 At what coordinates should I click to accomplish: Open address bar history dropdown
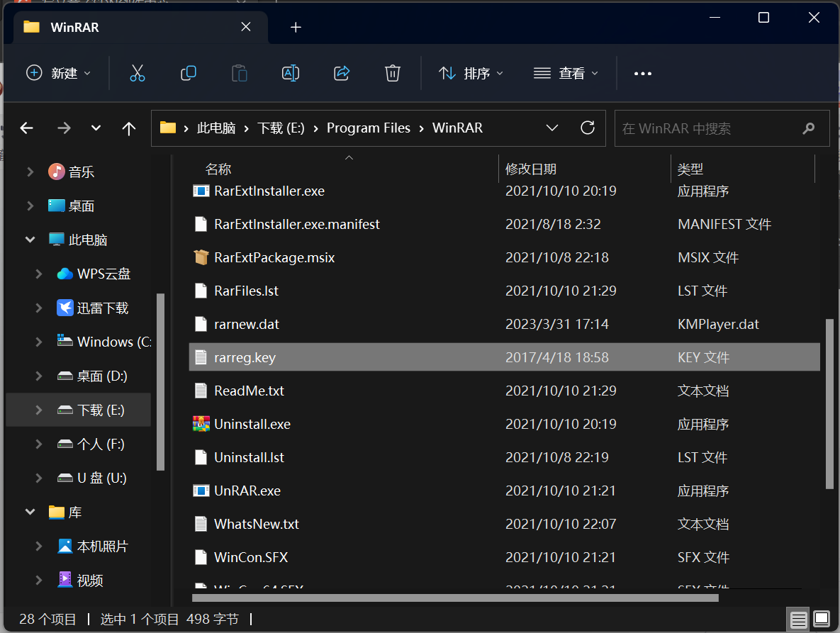551,128
